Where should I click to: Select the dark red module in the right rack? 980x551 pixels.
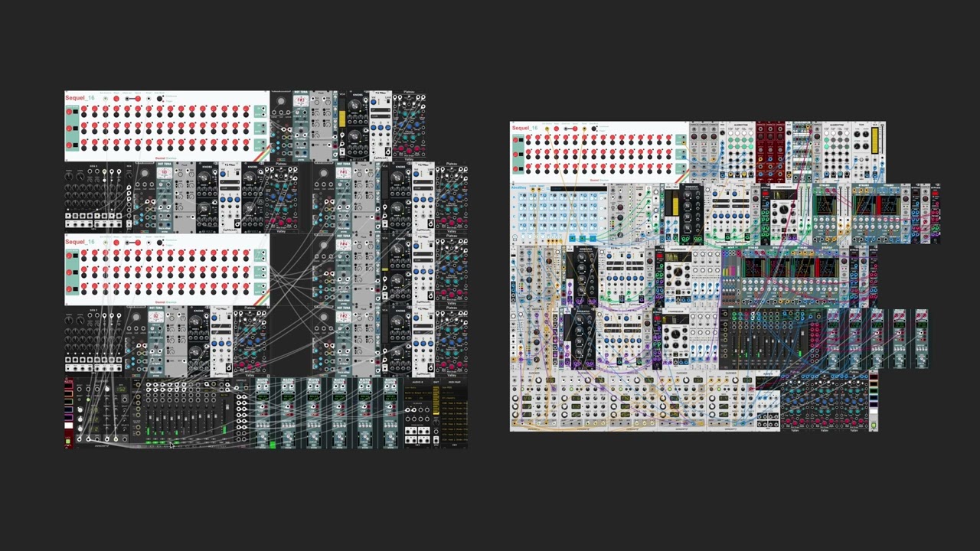[770, 152]
